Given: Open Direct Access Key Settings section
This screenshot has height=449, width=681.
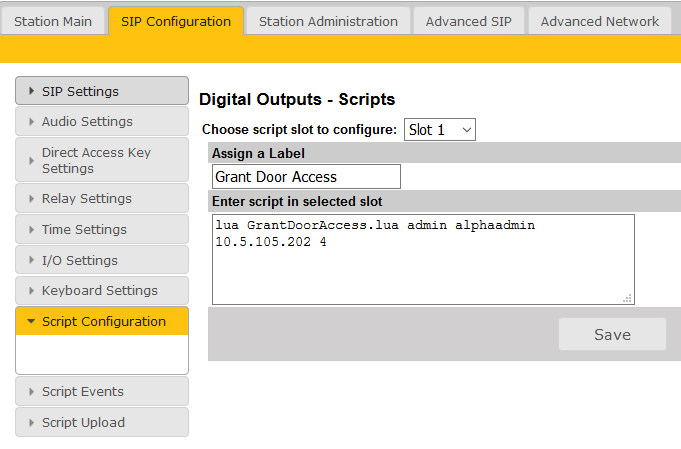Looking at the screenshot, I should point(102,161).
